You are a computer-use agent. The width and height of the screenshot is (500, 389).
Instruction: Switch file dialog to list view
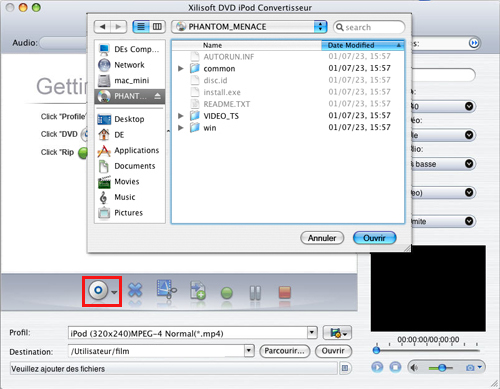(141, 27)
